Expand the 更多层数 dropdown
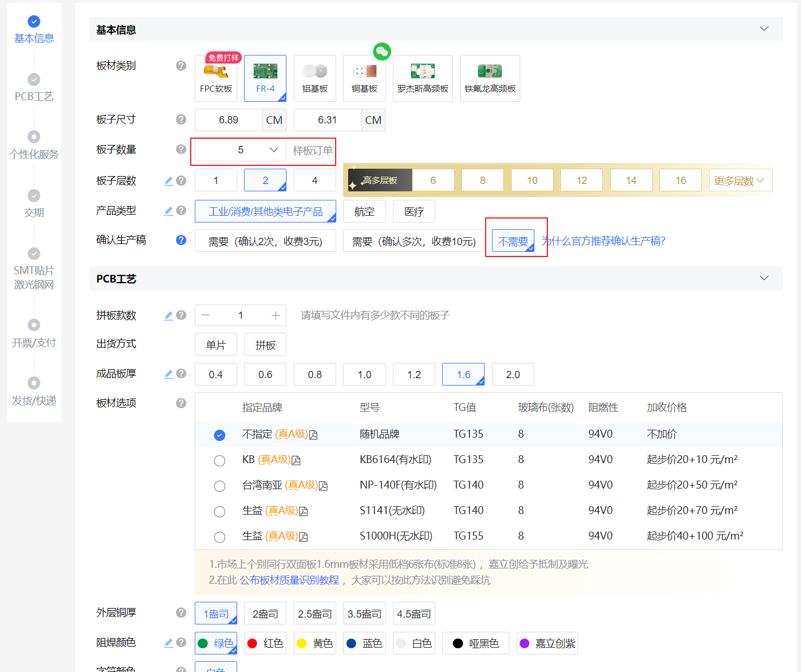The width and height of the screenshot is (801, 672). tap(740, 181)
